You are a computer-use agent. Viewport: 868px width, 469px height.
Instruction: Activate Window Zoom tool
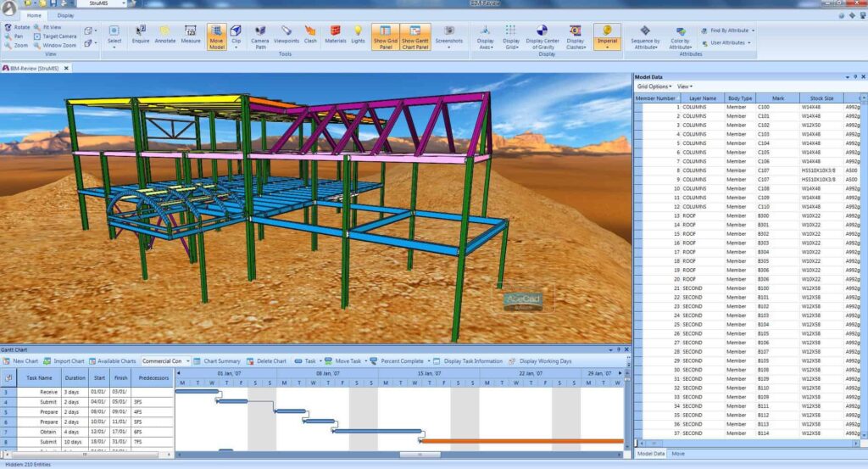pyautogui.click(x=55, y=46)
